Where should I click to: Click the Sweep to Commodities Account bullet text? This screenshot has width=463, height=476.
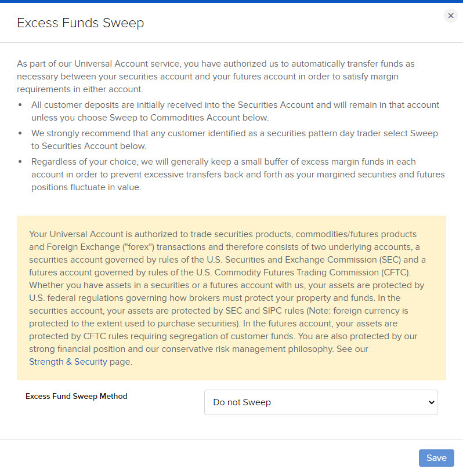pyautogui.click(x=231, y=111)
